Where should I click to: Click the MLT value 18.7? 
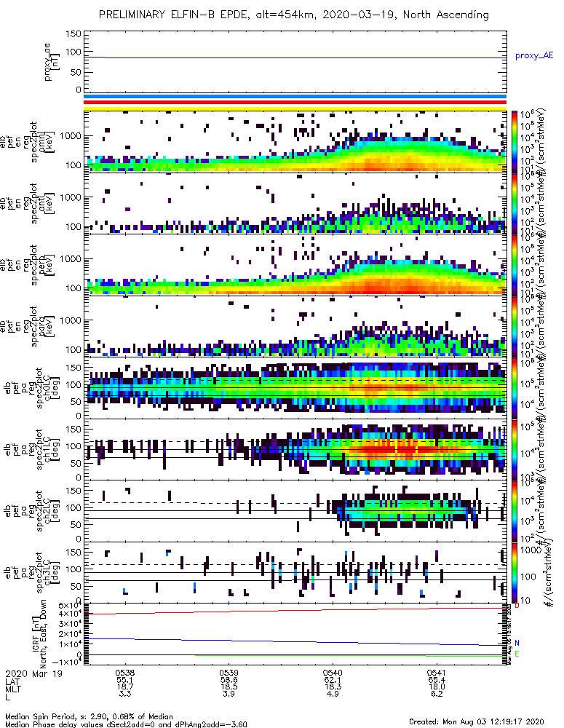tap(125, 687)
